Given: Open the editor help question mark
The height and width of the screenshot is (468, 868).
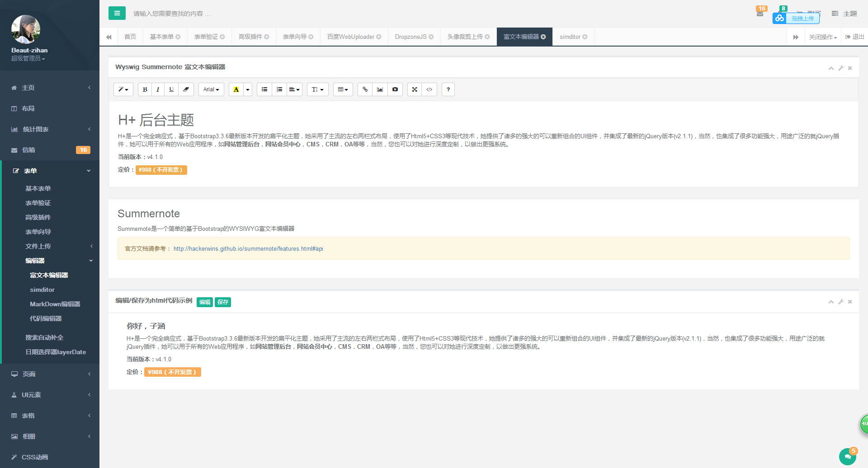Looking at the screenshot, I should tap(448, 89).
